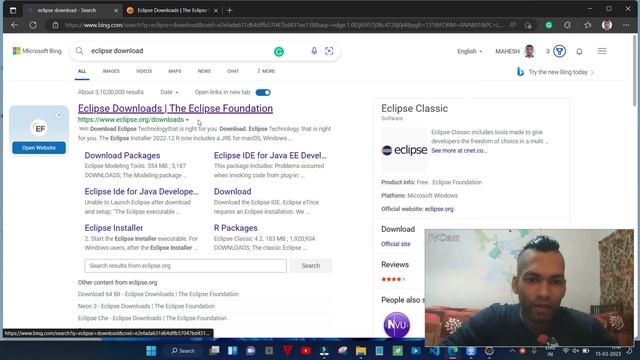640x360 pixels.
Task: Open tab actions menu icon
Action: coord(13,10)
